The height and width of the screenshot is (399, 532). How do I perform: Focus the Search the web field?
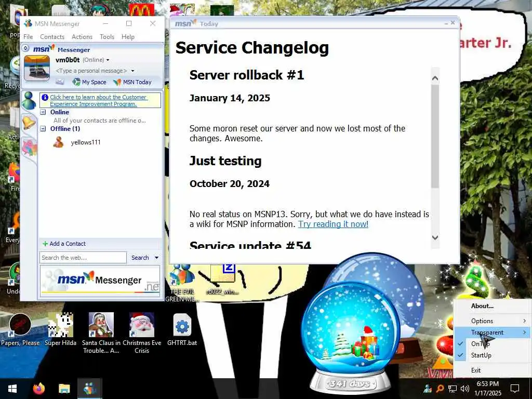tap(83, 258)
